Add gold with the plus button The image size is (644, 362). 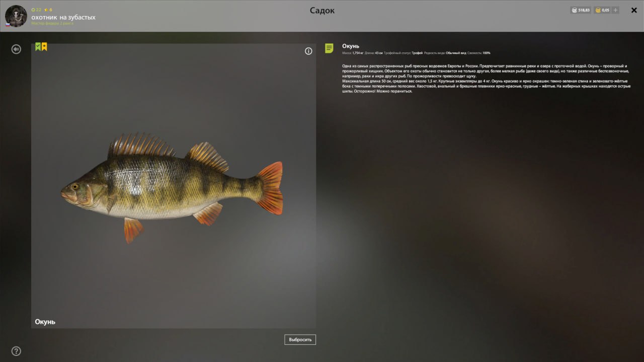click(615, 10)
